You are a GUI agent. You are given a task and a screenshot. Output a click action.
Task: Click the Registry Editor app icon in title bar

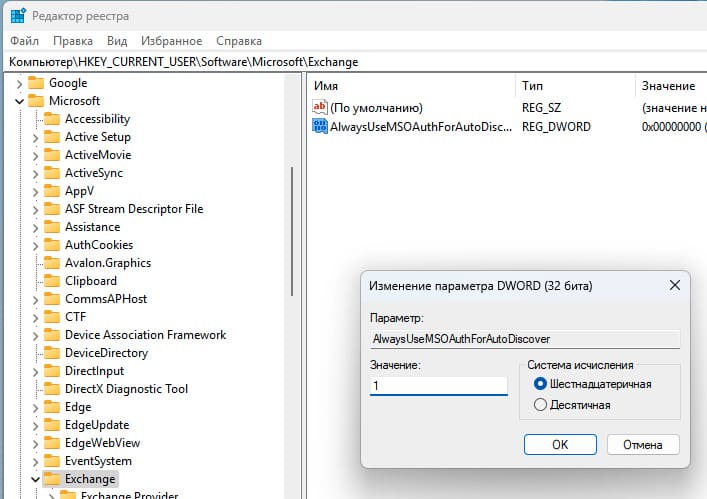point(18,16)
